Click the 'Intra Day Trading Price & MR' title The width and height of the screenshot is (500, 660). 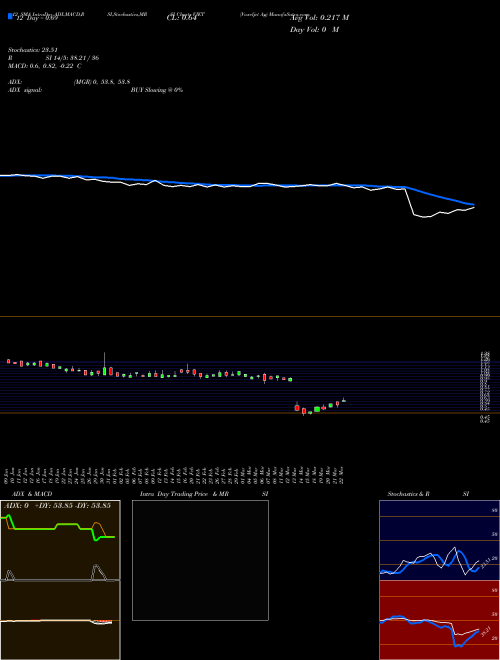(184, 494)
